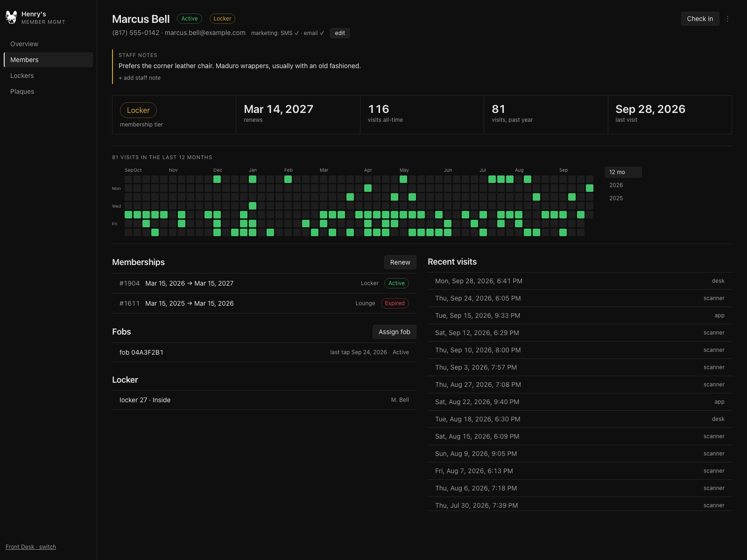Open the Sat, Aug 15, 2026 visit

tap(580, 436)
